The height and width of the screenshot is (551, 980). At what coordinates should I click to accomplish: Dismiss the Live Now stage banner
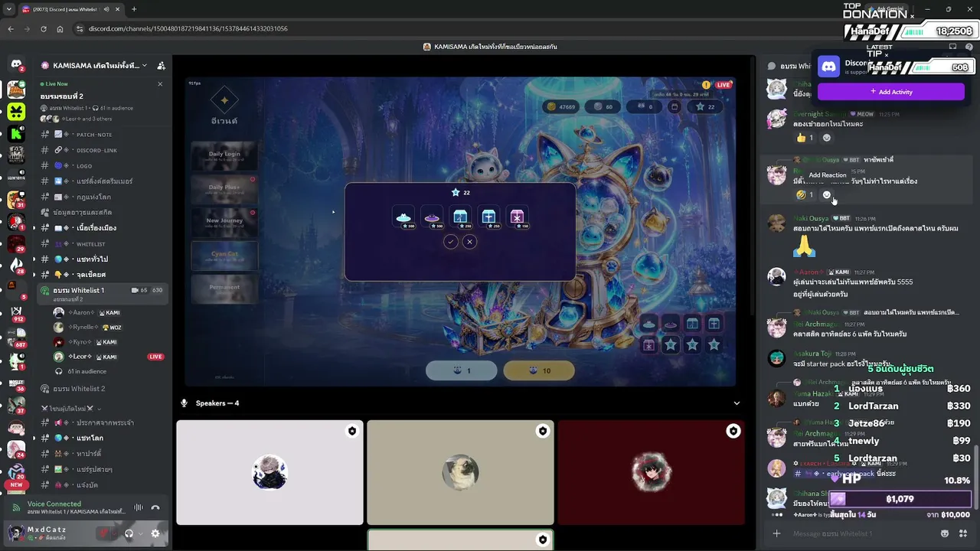(x=160, y=83)
